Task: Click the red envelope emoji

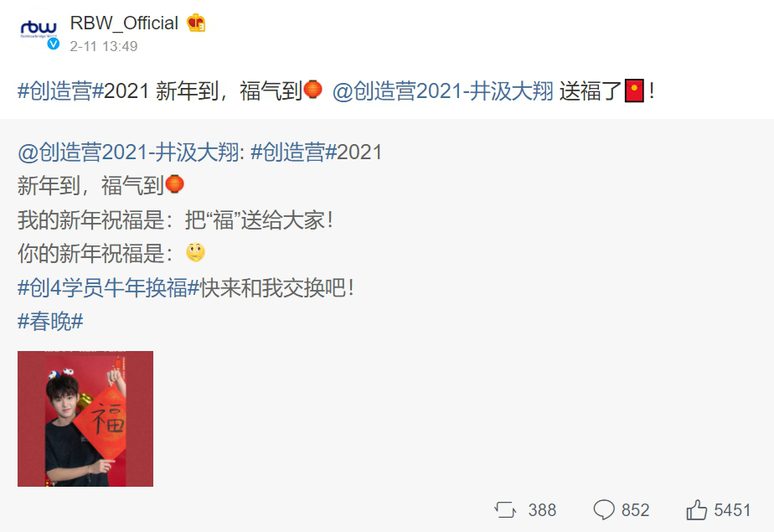Action: 634,90
